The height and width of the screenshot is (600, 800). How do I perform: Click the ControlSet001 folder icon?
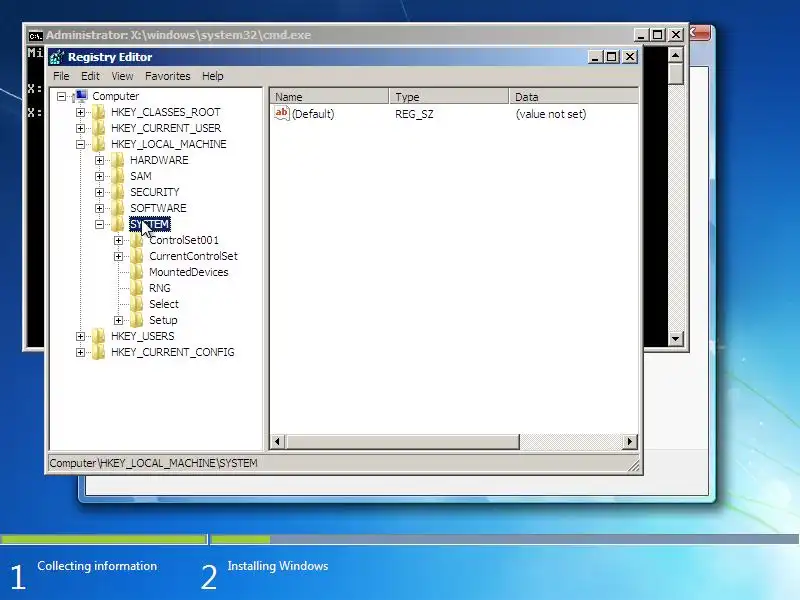coord(136,240)
